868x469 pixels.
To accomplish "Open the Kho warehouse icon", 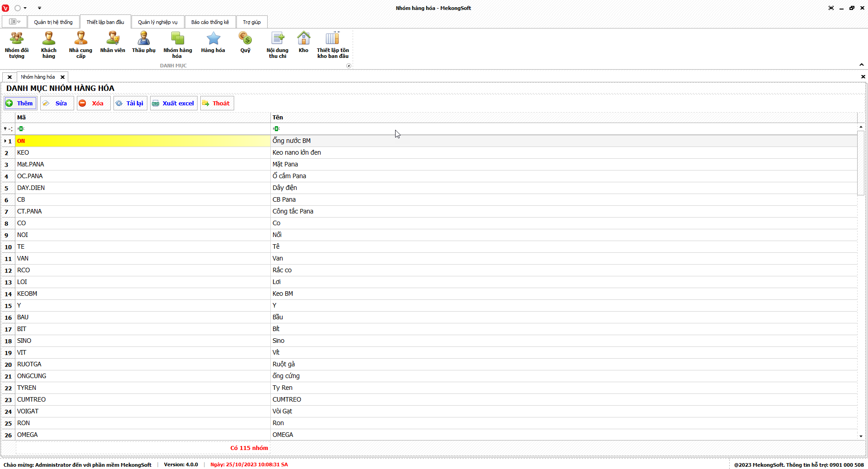I will (303, 43).
